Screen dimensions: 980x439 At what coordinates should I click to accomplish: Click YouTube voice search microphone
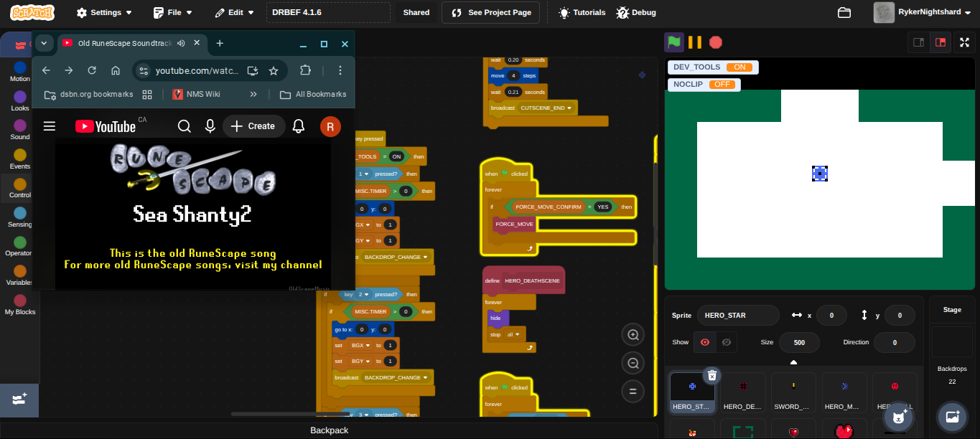210,126
